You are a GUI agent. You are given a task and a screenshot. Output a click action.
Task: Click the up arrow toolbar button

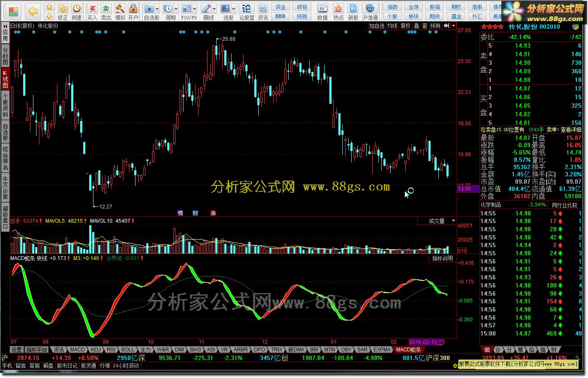coord(50,7)
